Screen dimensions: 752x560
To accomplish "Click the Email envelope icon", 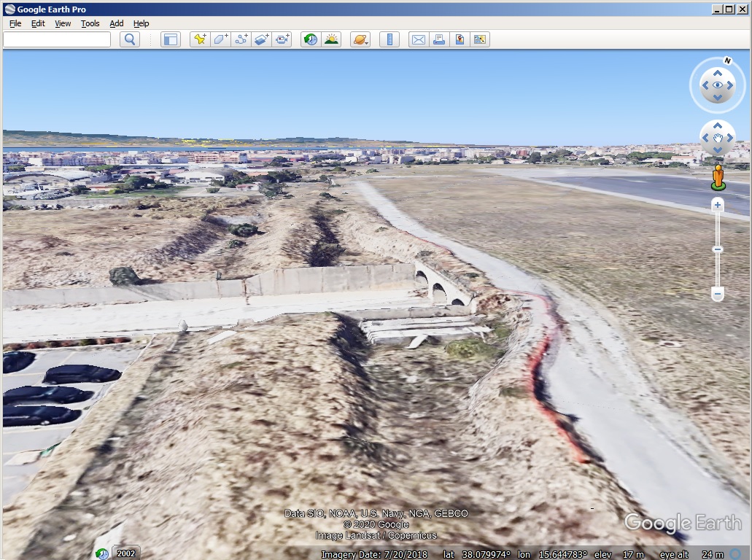I will click(418, 39).
